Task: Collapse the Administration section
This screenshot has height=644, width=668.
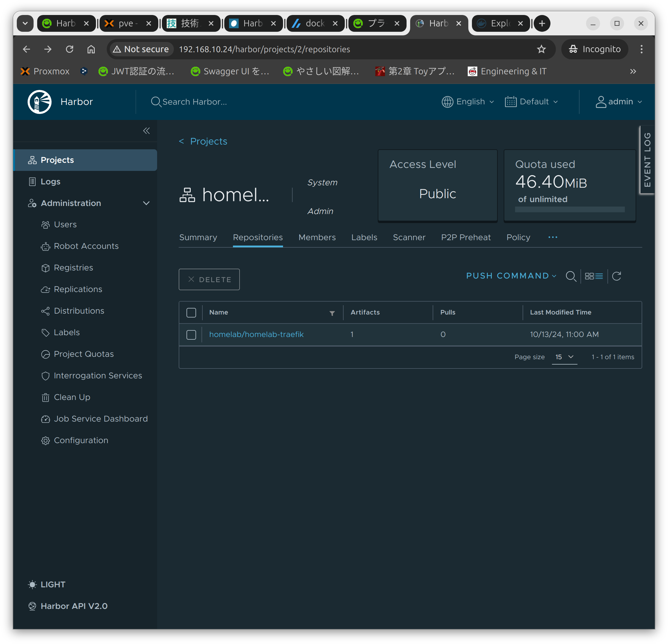Action: 146,203
